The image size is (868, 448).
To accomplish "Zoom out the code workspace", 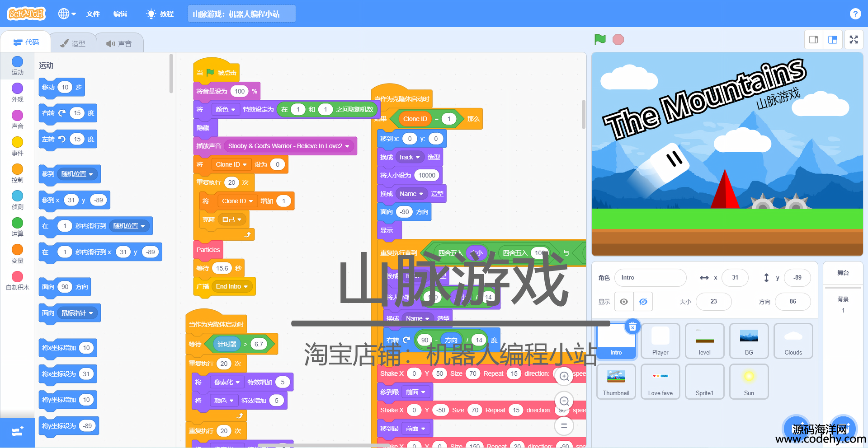I will [x=564, y=401].
